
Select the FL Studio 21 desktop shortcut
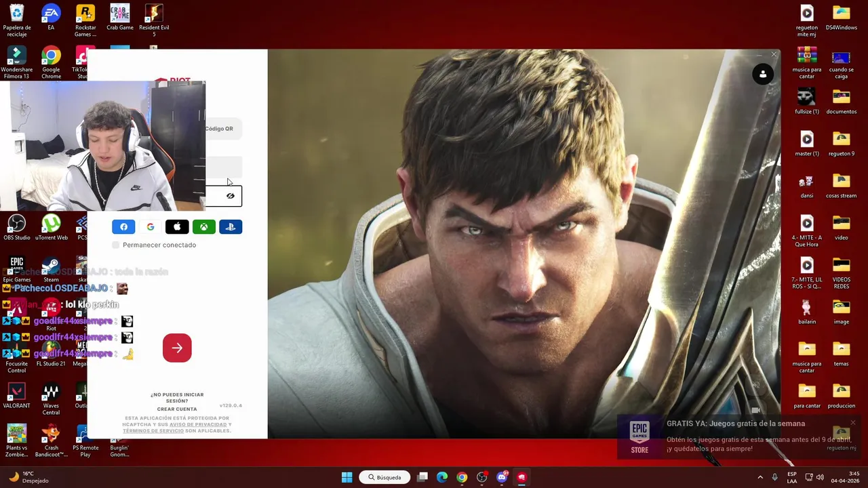pos(51,354)
